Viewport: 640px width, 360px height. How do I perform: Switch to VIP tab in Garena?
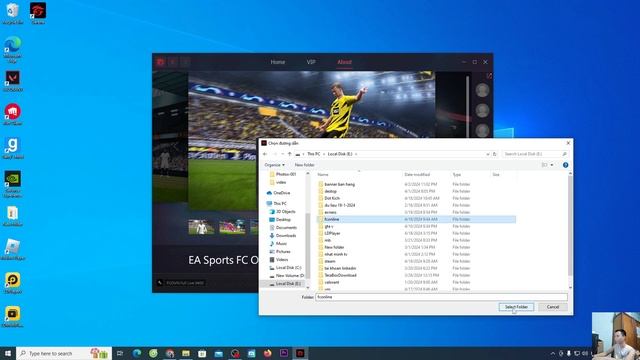(x=311, y=62)
